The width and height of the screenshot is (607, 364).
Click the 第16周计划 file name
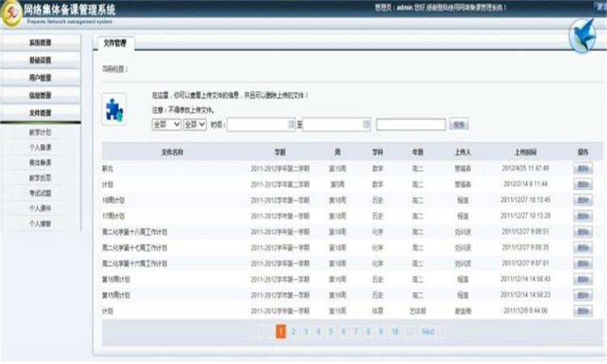click(x=116, y=279)
